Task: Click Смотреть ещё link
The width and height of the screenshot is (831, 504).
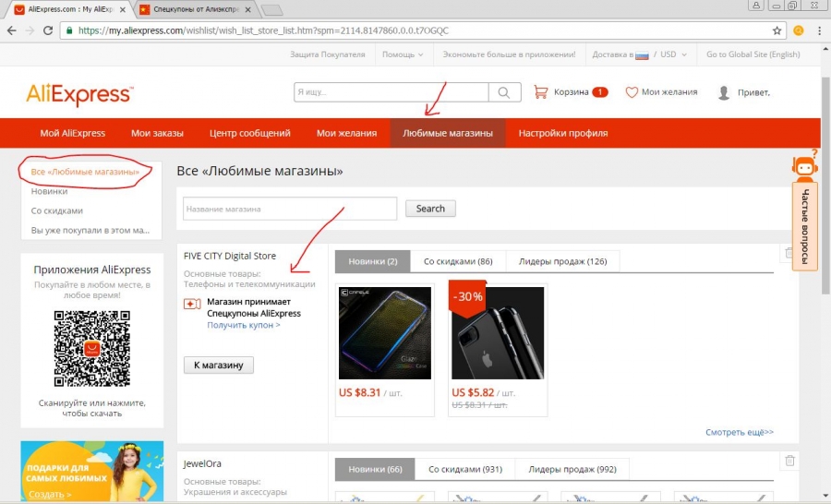Action: (x=740, y=432)
